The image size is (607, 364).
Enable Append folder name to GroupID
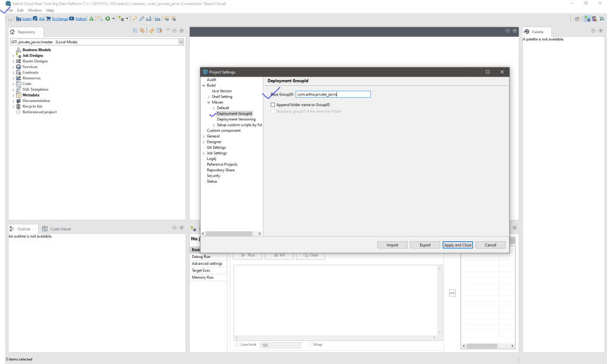[272, 105]
